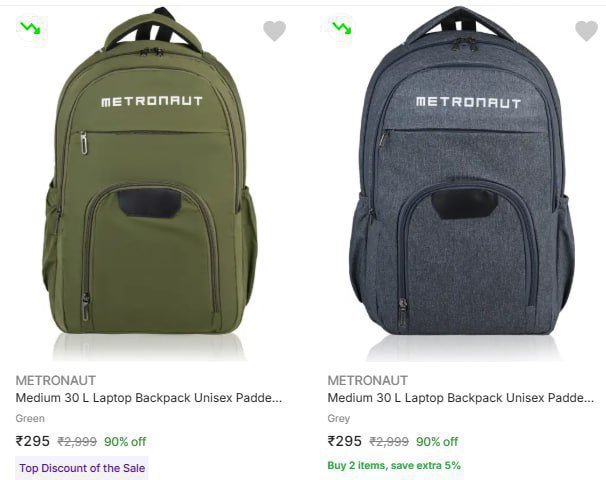
Task: Click METRONAUT brand name under grey backpack
Action: [367, 380]
